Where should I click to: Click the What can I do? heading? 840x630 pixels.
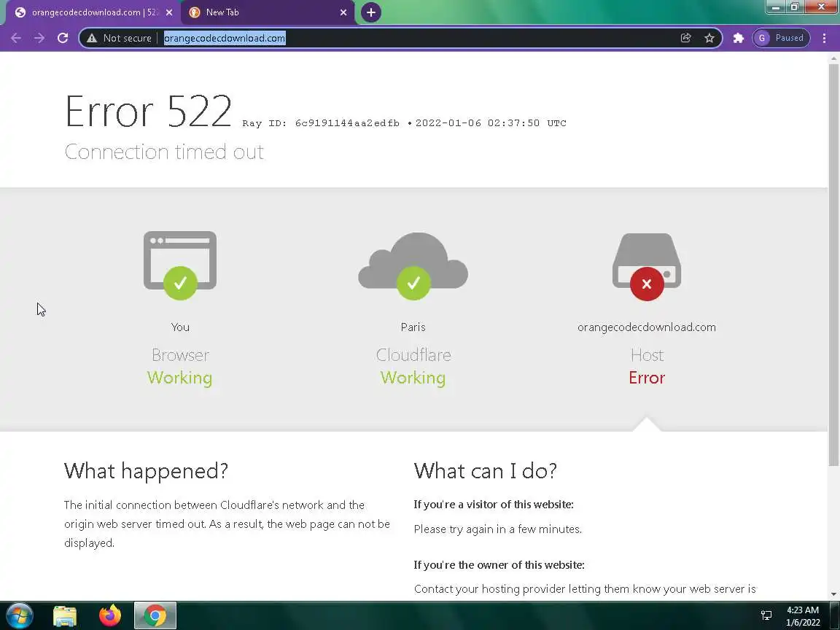tap(486, 471)
